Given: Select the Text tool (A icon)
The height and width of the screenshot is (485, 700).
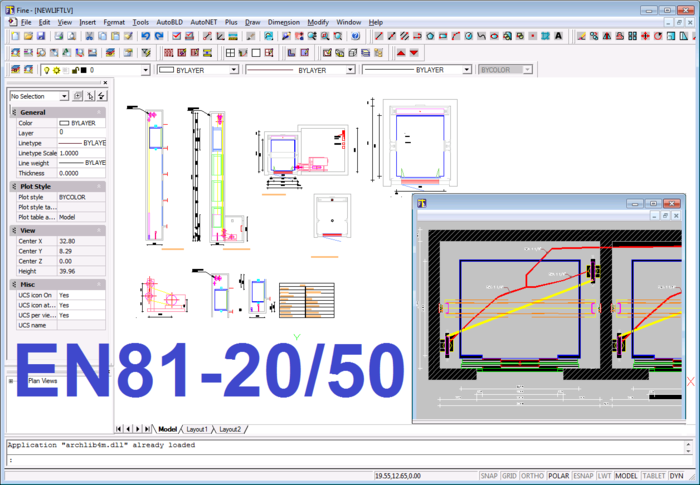Looking at the screenshot, I should tap(558, 36).
